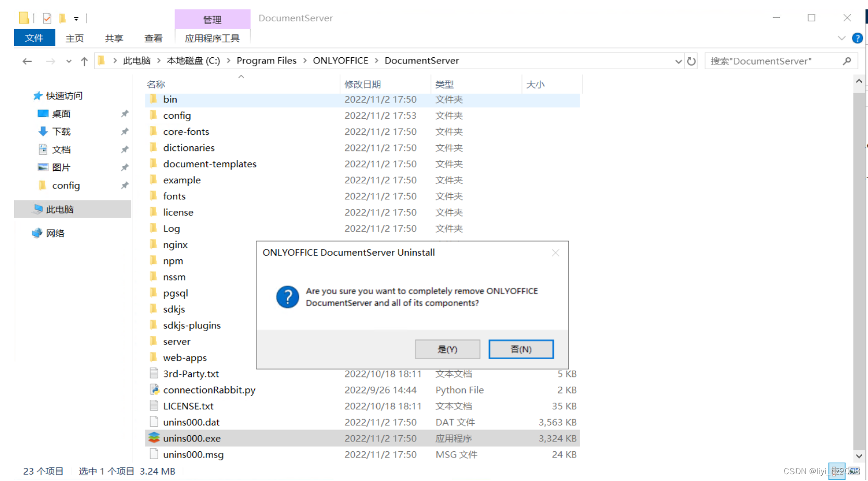Open the Explorer help icon
The height and width of the screenshot is (481, 868).
pos(857,38)
